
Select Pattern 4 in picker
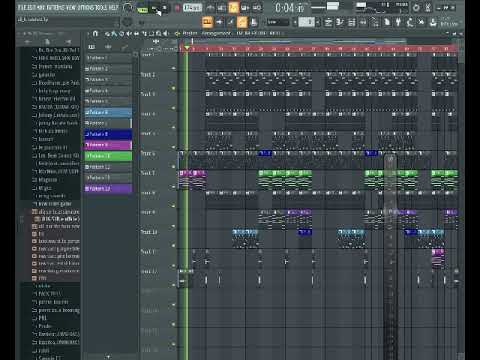pyautogui.click(x=108, y=90)
